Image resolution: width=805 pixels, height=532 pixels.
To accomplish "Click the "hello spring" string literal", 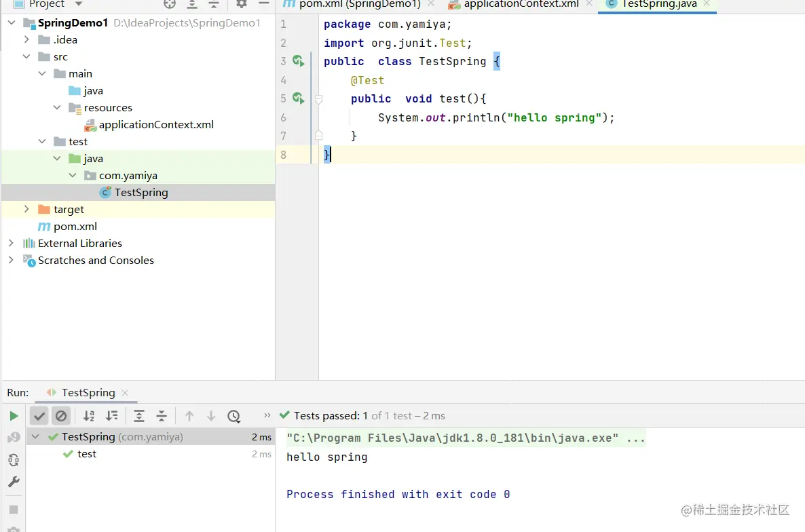I will click(555, 117).
